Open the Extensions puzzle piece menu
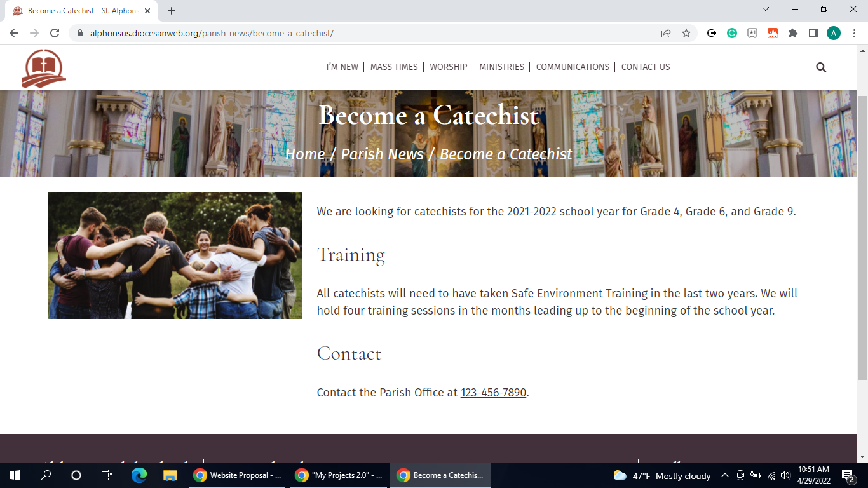This screenshot has height=488, width=868. coord(793,34)
